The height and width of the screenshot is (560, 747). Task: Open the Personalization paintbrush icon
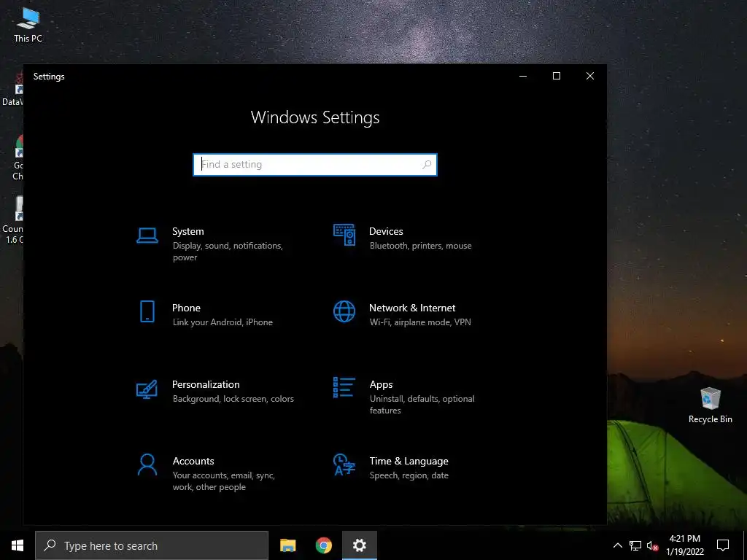[147, 389]
